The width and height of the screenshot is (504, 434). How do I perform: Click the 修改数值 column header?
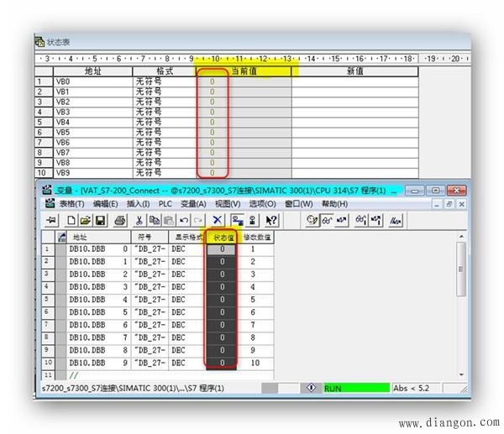tap(256, 238)
